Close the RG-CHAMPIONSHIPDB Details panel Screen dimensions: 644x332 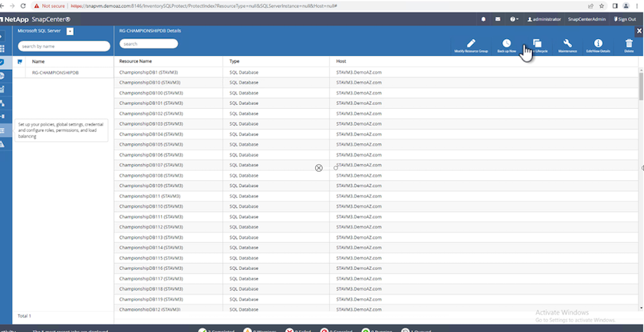639,31
